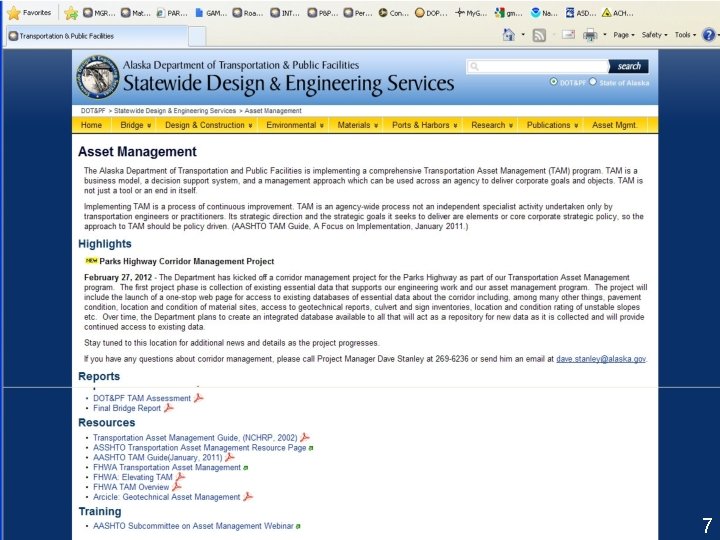This screenshot has height=540, width=720.
Task: Go to Home in yellow navigation bar
Action: click(x=91, y=125)
